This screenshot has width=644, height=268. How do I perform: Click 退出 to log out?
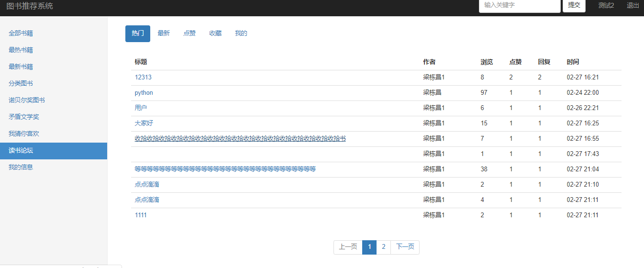(633, 5)
